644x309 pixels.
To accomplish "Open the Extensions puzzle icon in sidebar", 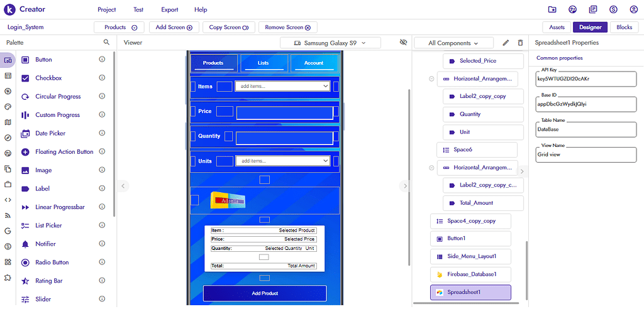I will (x=8, y=278).
